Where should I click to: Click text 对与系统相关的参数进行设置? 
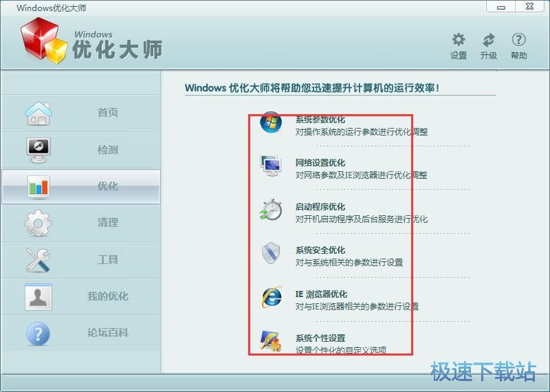coord(349,263)
